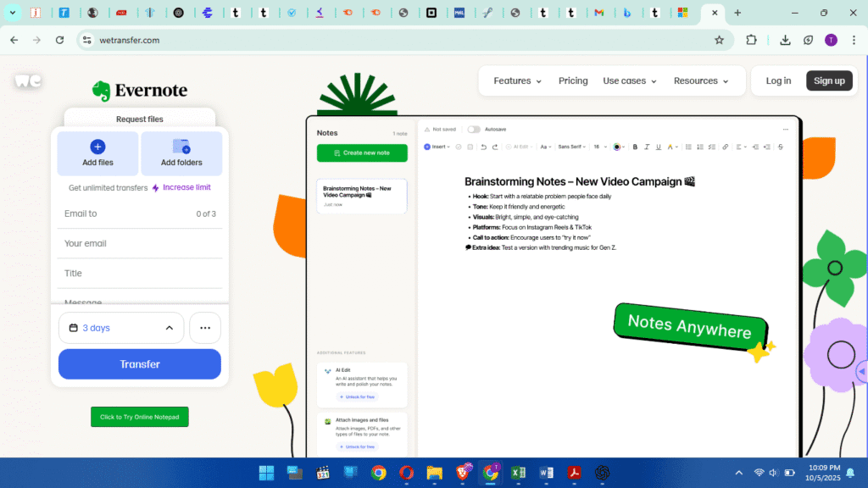Show hidden system tray icons

[739, 473]
